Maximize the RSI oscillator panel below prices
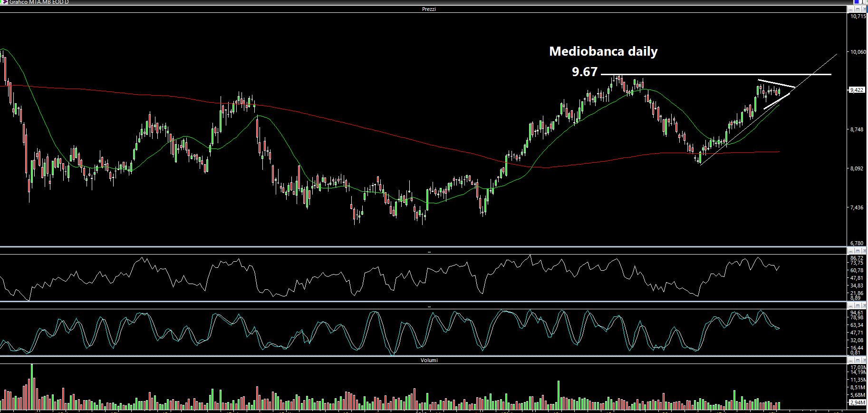 858,251
